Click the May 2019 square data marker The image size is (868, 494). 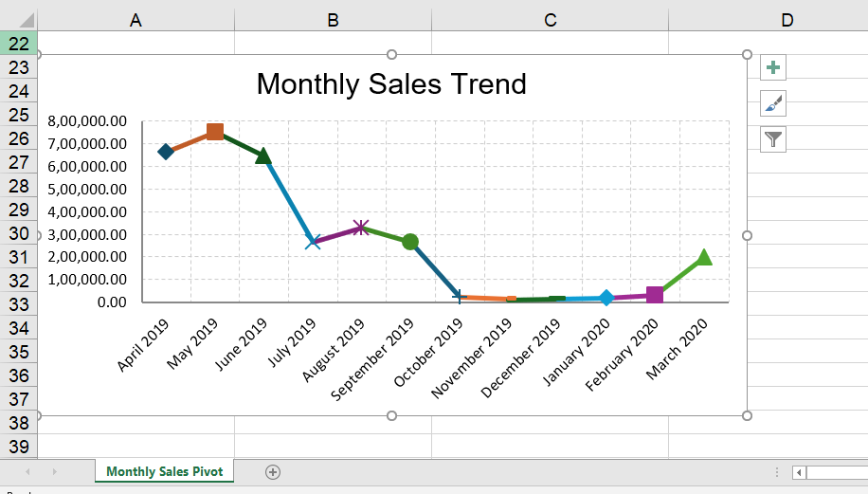[215, 132]
